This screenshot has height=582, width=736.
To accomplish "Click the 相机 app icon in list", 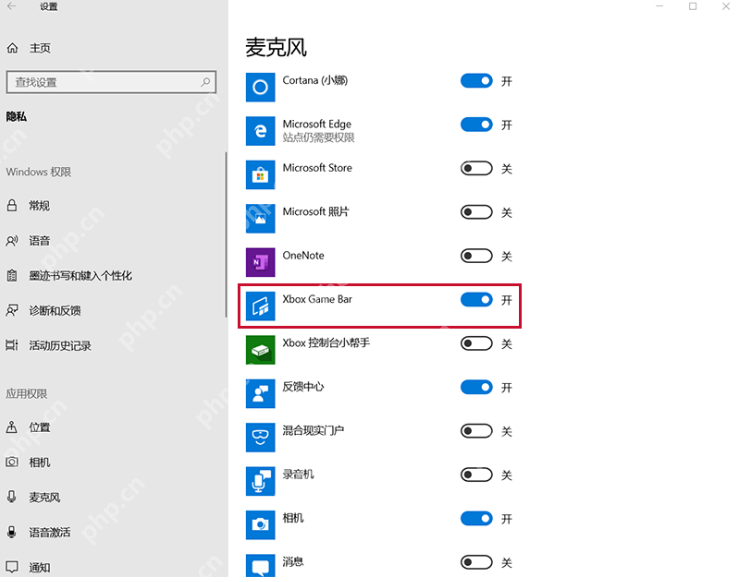I will click(260, 525).
